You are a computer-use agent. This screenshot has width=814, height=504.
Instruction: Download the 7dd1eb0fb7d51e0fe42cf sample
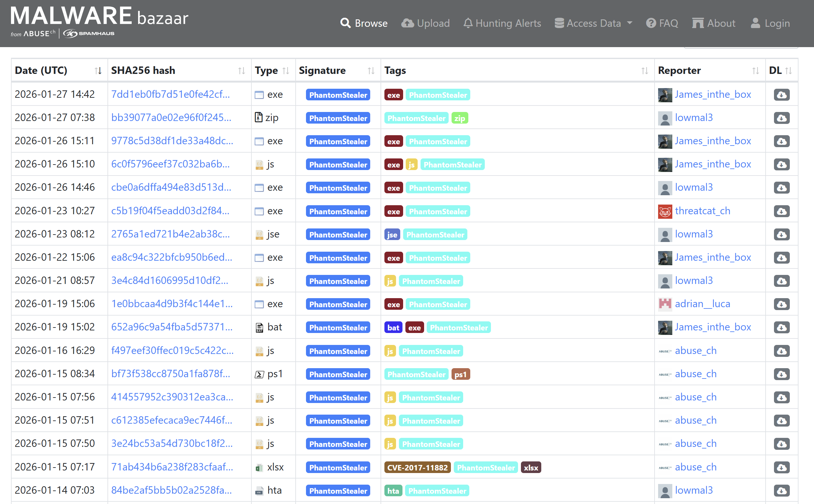coord(781,95)
